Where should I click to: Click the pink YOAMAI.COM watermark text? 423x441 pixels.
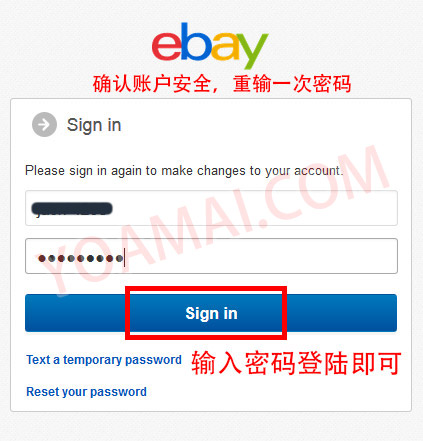click(x=217, y=220)
